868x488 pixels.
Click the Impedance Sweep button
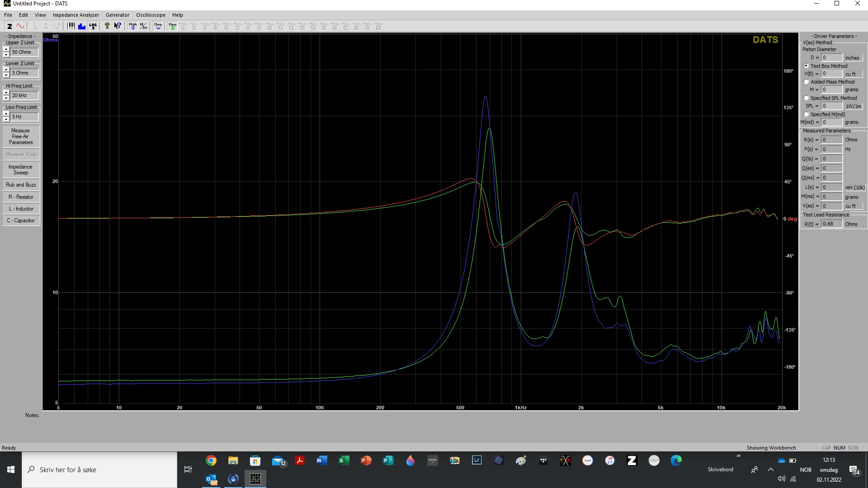tap(21, 170)
